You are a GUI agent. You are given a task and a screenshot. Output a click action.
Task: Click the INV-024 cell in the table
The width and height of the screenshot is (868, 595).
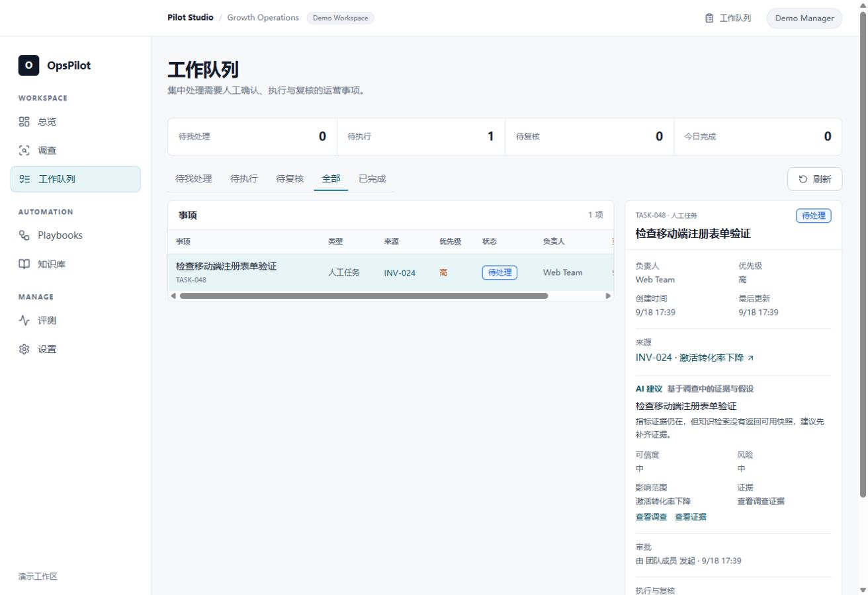coord(400,272)
